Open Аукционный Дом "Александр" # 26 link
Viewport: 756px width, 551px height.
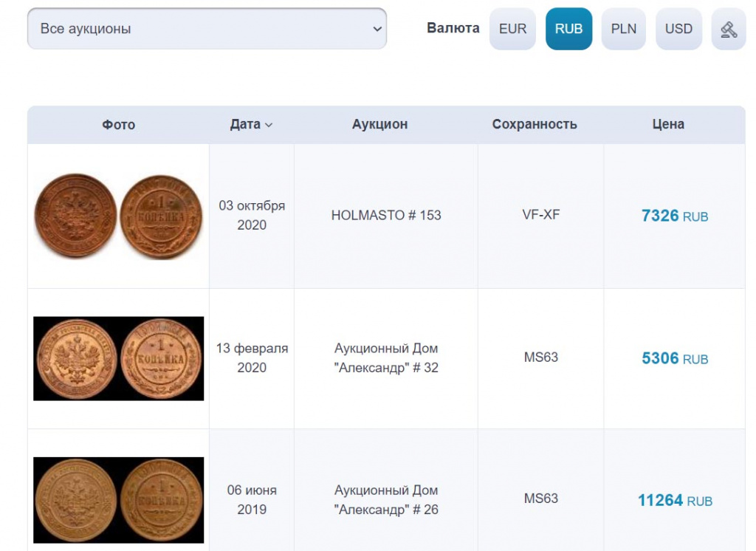coord(386,499)
